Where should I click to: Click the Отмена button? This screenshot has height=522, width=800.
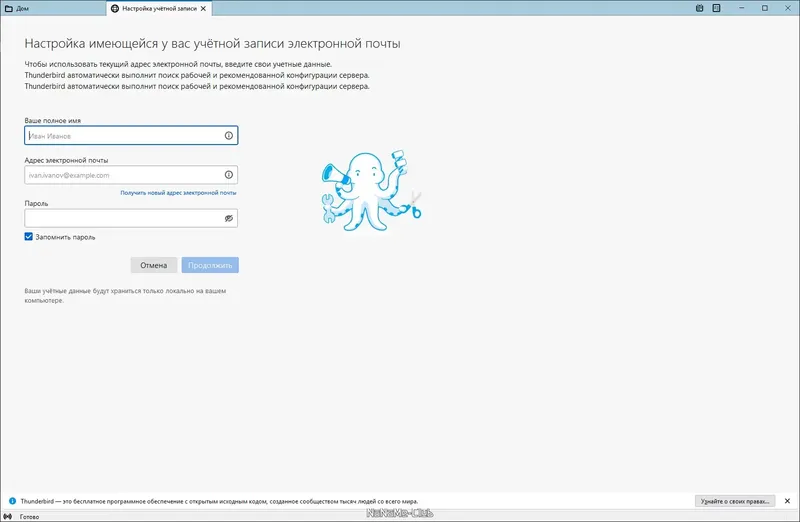click(154, 265)
